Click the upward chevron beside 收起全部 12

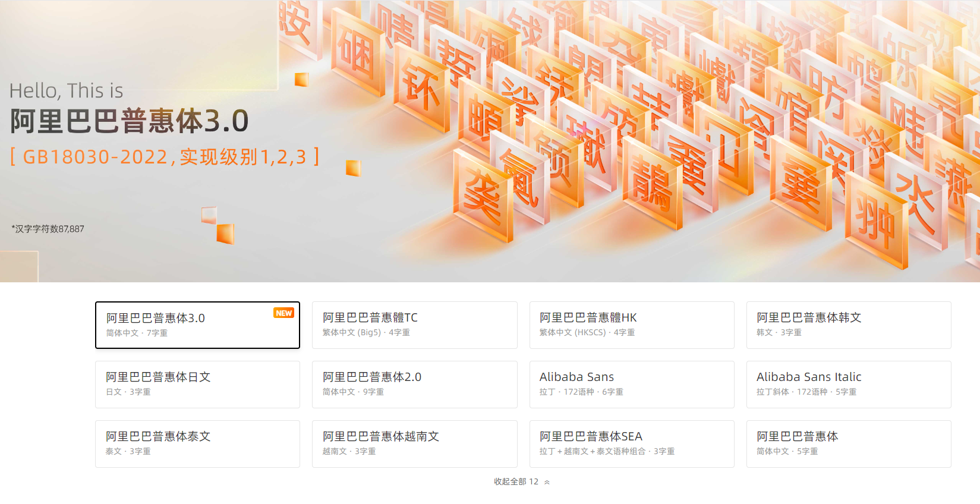pos(547,482)
